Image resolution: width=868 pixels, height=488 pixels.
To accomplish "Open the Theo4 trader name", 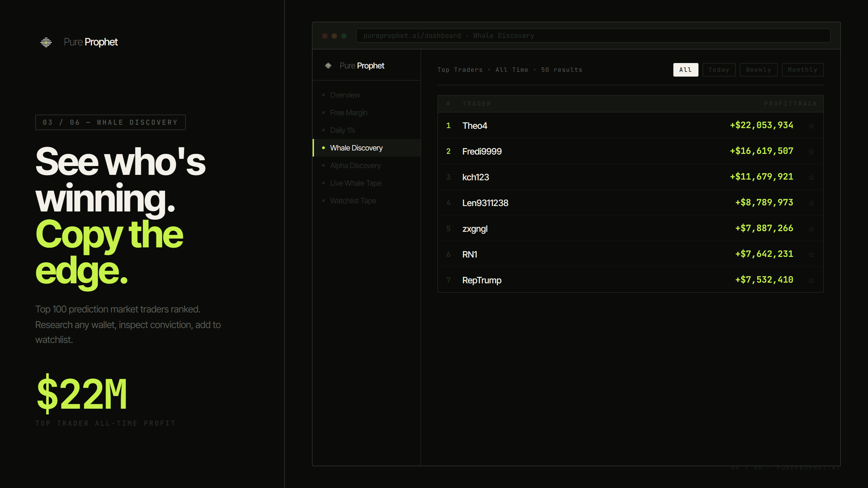I will coord(474,126).
